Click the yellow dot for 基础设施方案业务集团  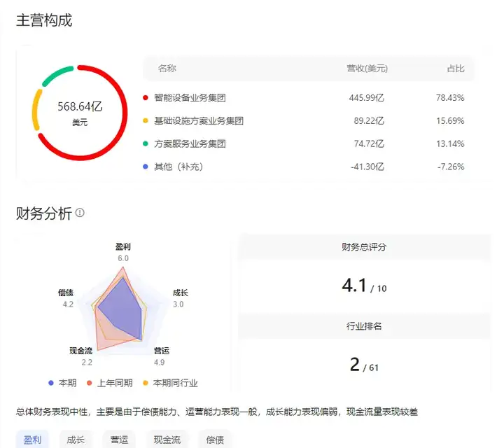146,121
